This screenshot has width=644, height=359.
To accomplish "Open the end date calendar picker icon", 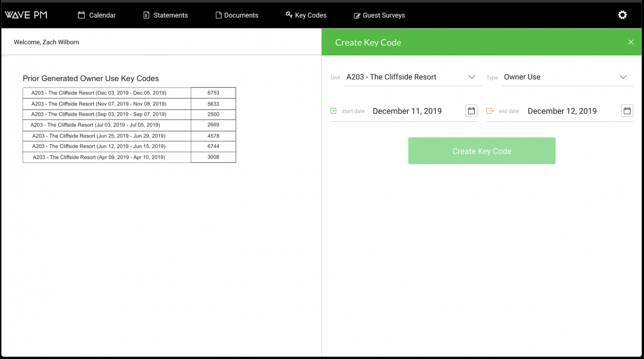I will pyautogui.click(x=627, y=110).
